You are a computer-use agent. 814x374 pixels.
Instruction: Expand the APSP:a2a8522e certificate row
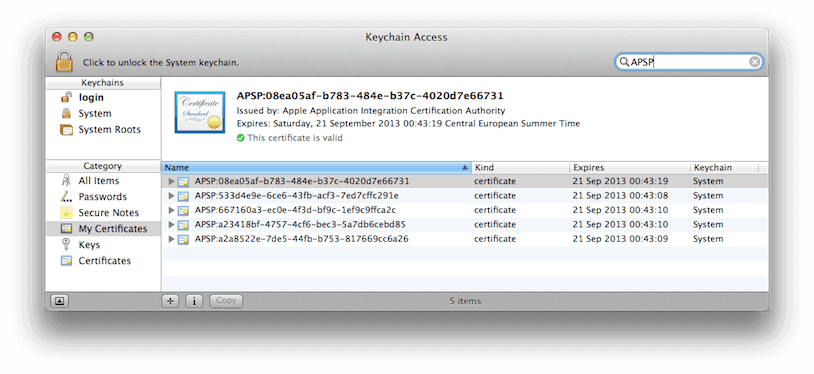click(x=172, y=239)
